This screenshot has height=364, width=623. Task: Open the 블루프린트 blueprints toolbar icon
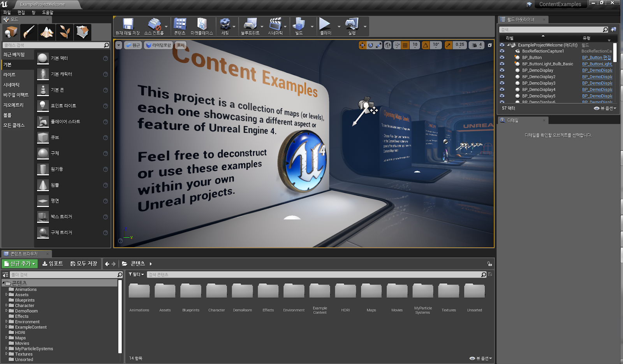pos(250,26)
